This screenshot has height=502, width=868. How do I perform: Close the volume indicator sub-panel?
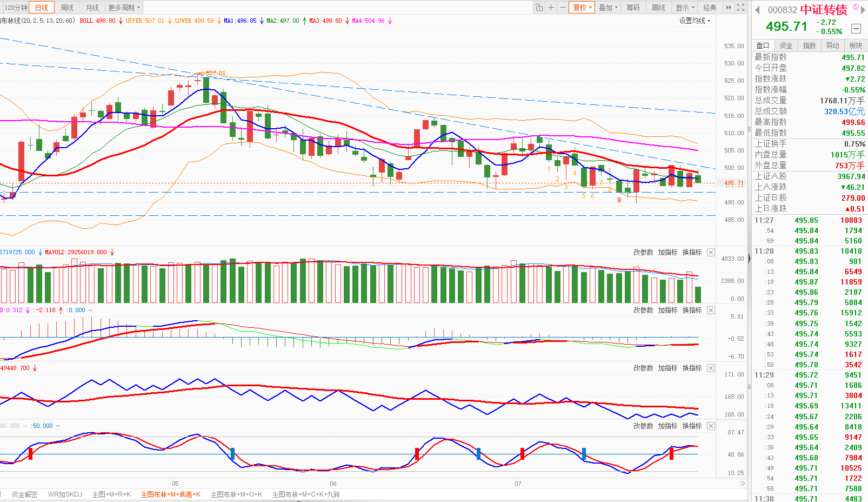point(711,253)
